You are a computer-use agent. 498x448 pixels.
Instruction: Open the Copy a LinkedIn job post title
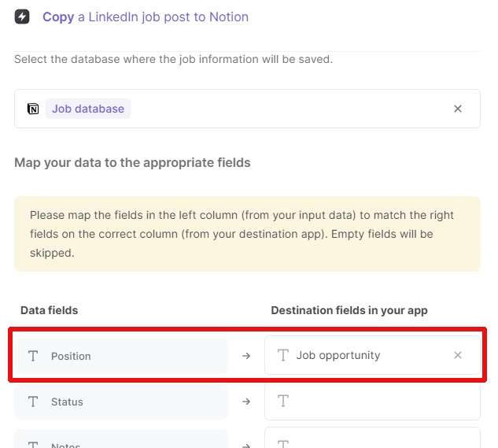(146, 17)
